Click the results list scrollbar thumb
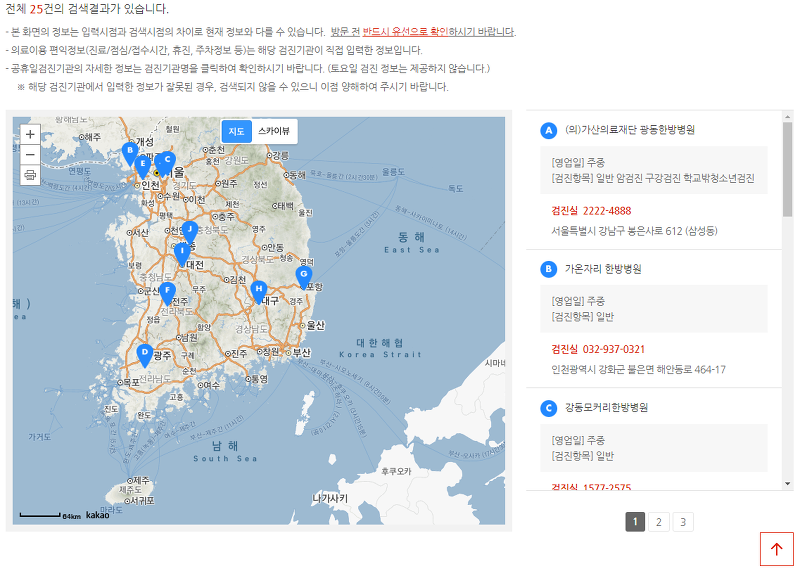The height and width of the screenshot is (571, 800). [787, 168]
